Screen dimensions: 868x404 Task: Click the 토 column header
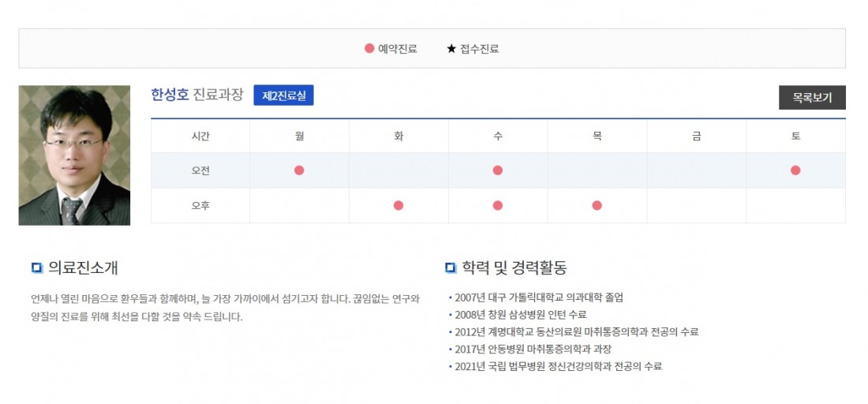pos(795,137)
